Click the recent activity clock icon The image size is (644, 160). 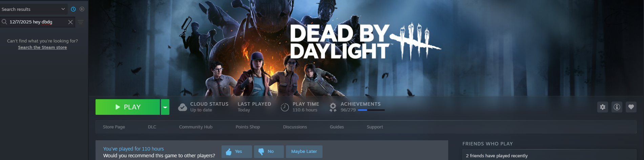coord(73,9)
